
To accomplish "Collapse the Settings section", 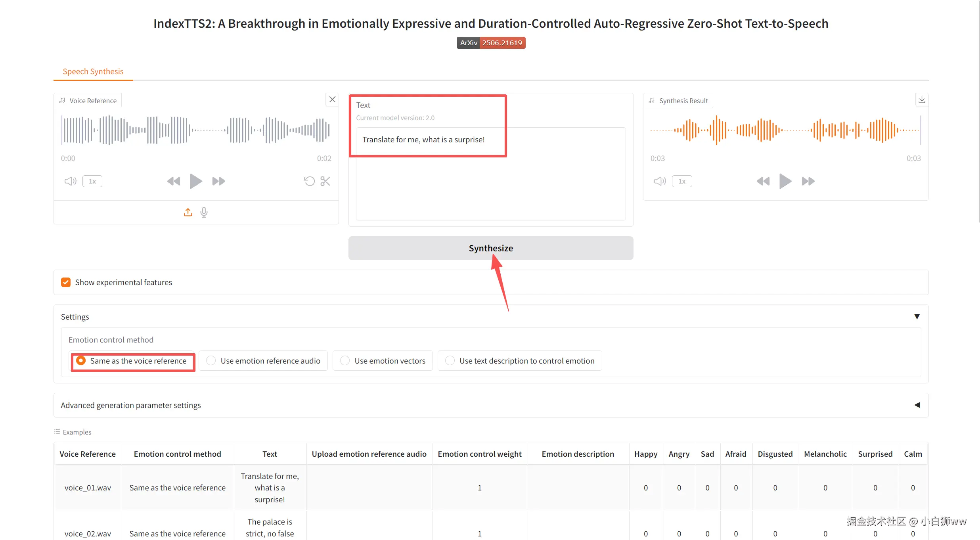I will click(x=917, y=316).
